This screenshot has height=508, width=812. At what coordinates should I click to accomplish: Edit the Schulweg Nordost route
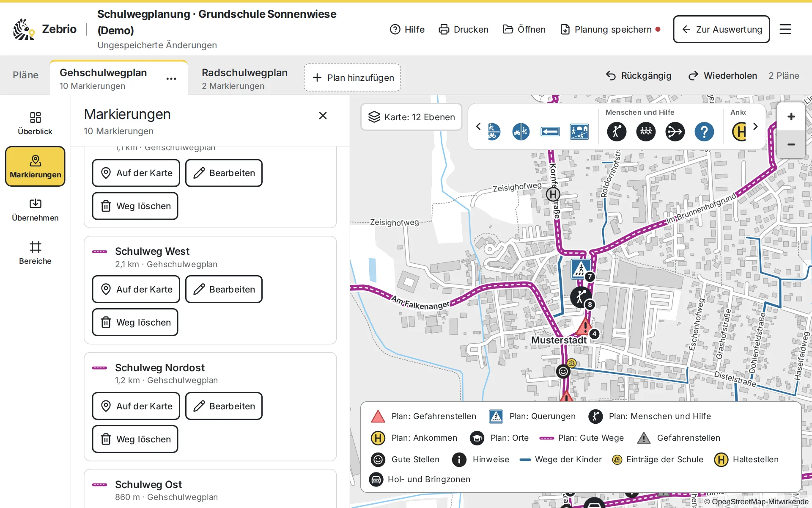224,406
